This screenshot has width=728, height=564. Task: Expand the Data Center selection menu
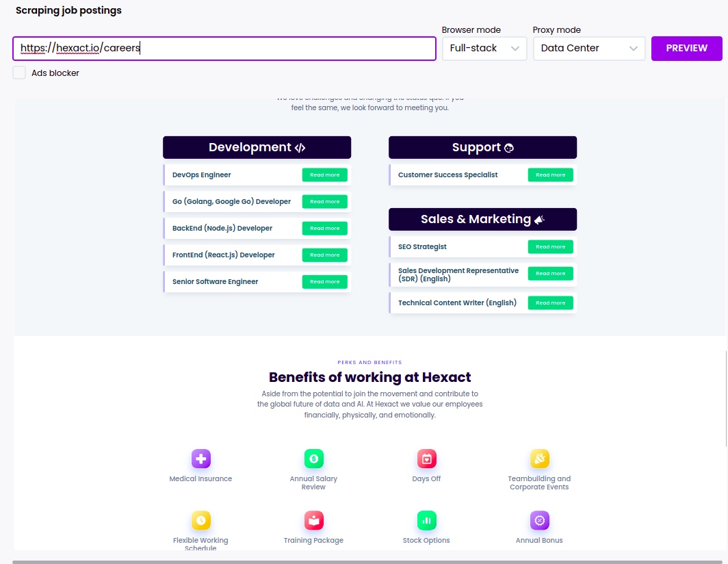[589, 48]
